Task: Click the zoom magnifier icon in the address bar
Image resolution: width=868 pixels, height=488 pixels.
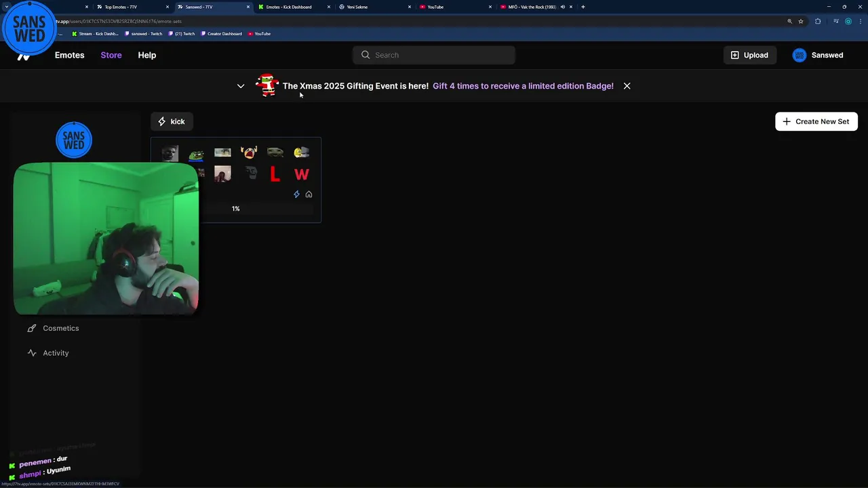Action: tap(789, 21)
